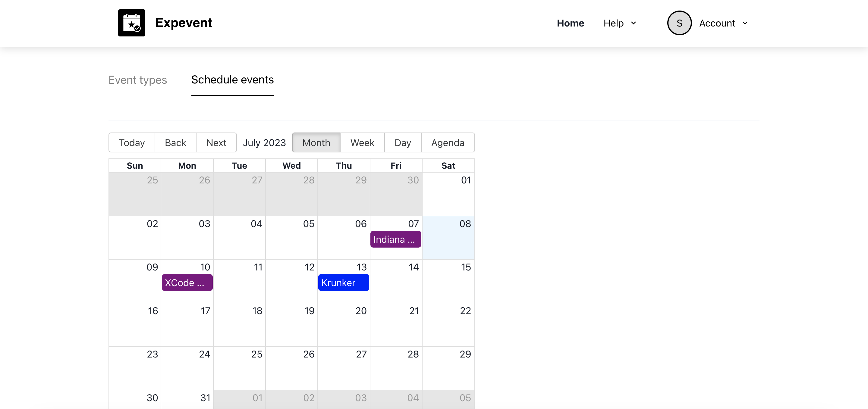Click the Sun column header
Screen dimensions: 868x409
click(135, 166)
